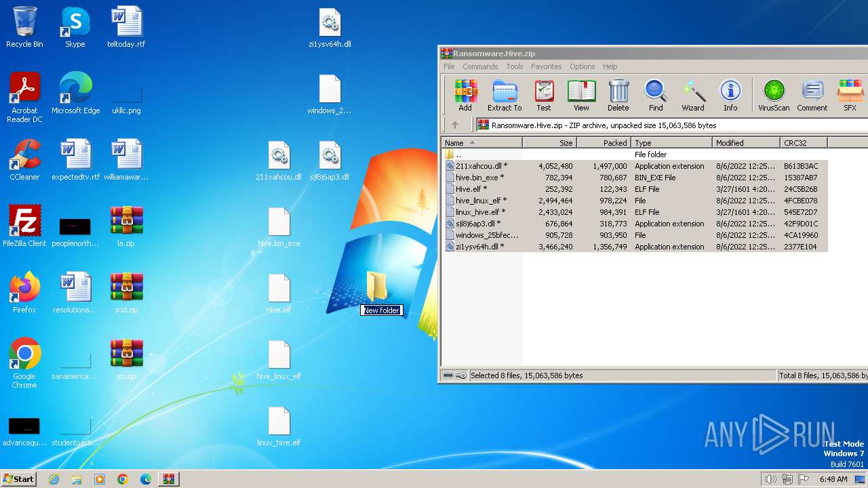This screenshot has width=868, height=488.
Task: Click the New folder name edit box
Action: (381, 310)
